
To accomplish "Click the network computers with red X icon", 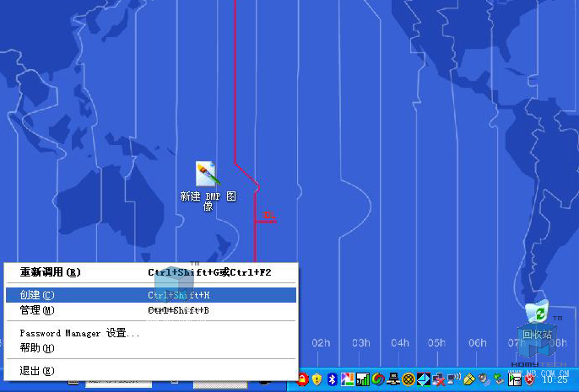I will pos(438,380).
